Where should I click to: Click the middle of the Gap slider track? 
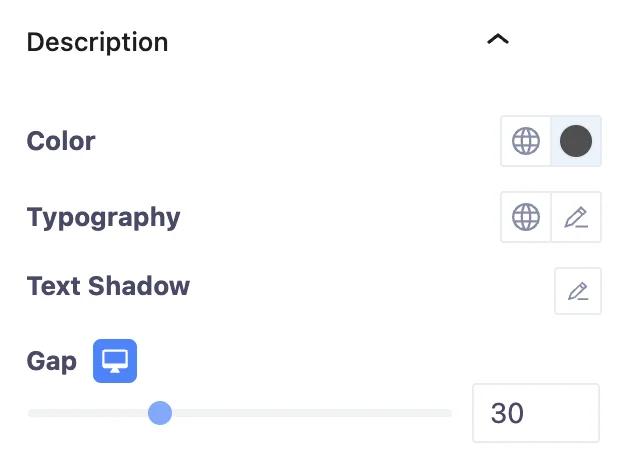click(x=240, y=413)
